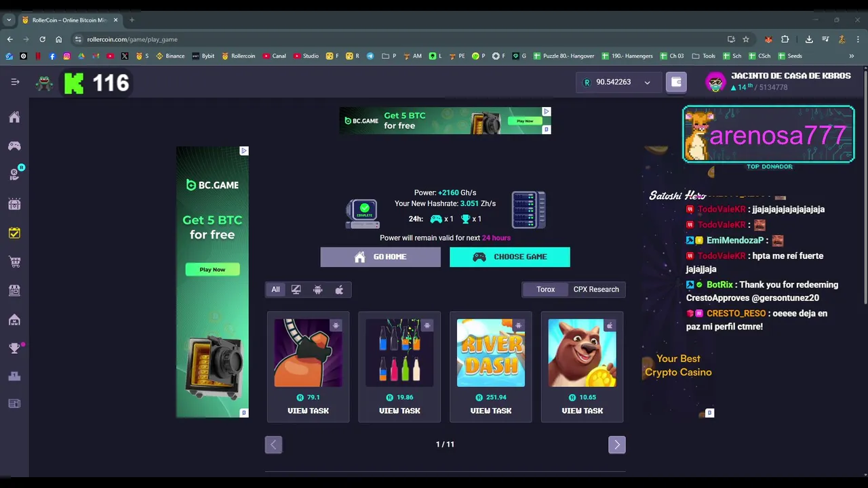868x488 pixels.
Task: Click the address bar URL
Action: 132,39
